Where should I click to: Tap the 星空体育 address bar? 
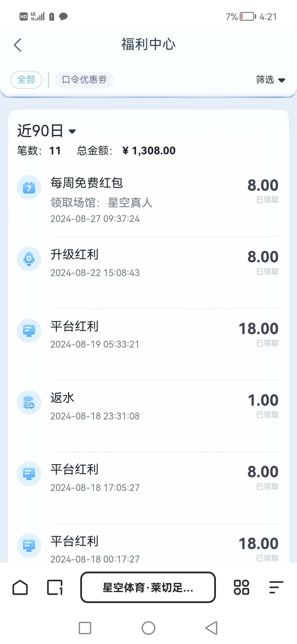tap(148, 587)
